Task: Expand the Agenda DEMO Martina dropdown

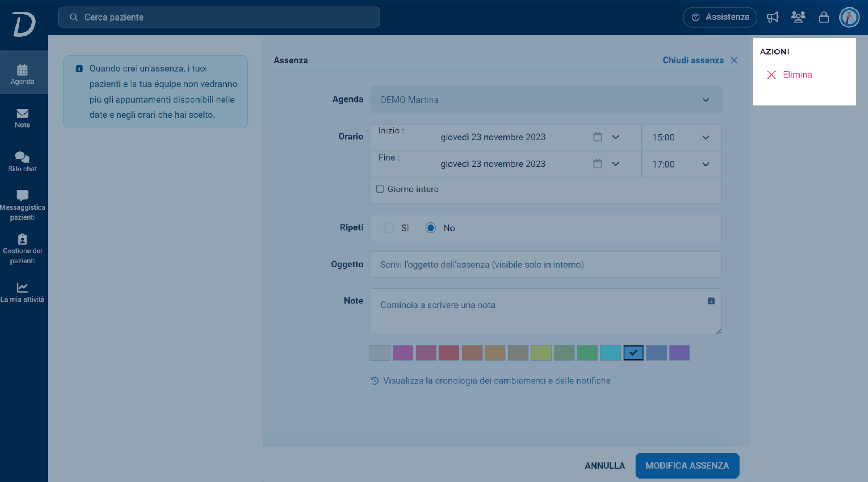Action: [x=546, y=100]
